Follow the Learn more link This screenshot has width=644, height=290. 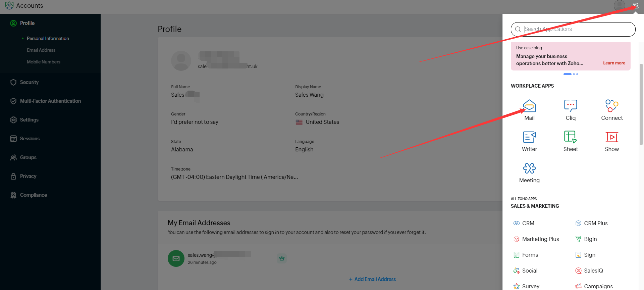point(614,63)
